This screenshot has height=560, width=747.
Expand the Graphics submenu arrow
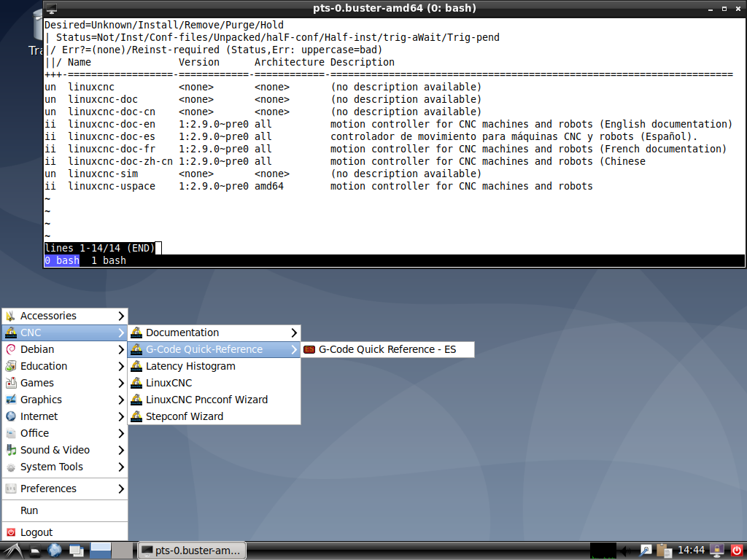tap(121, 400)
